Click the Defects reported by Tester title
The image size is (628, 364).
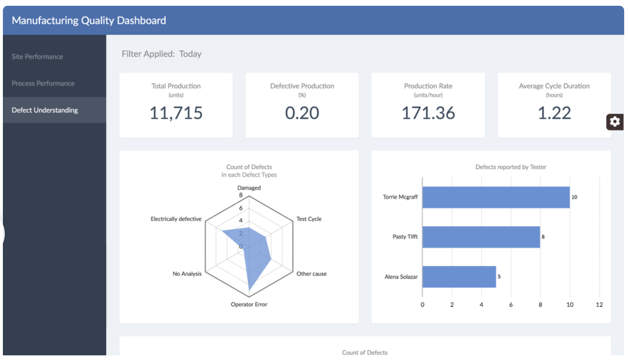coord(510,167)
